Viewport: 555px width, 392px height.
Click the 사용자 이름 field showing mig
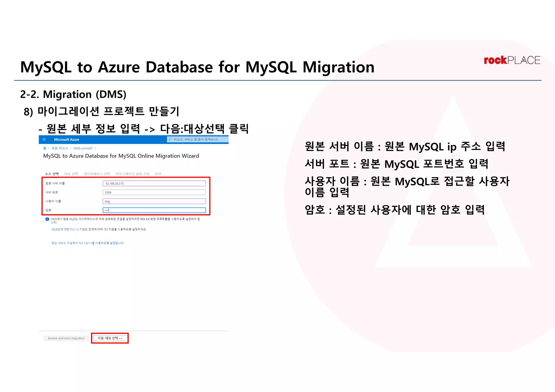tap(154, 201)
